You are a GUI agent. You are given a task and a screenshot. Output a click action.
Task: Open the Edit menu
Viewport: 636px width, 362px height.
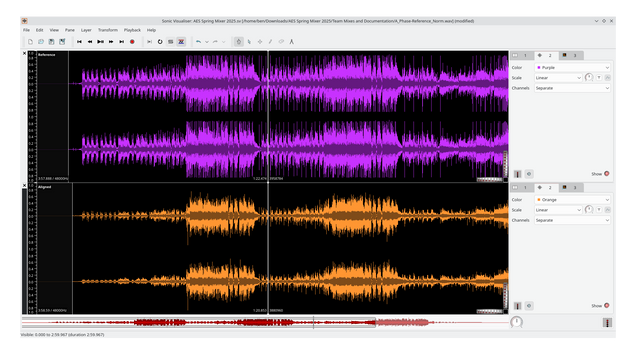click(39, 30)
